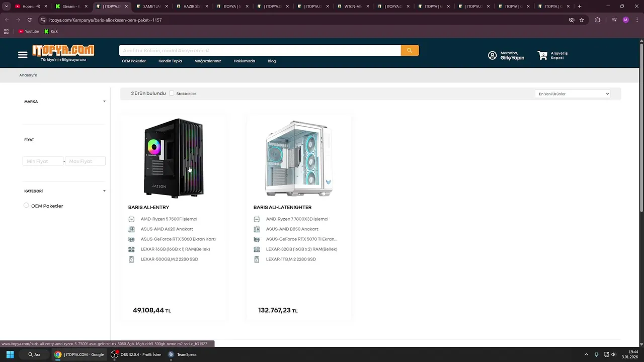Click the volume speaker tray icon

(x=613, y=354)
